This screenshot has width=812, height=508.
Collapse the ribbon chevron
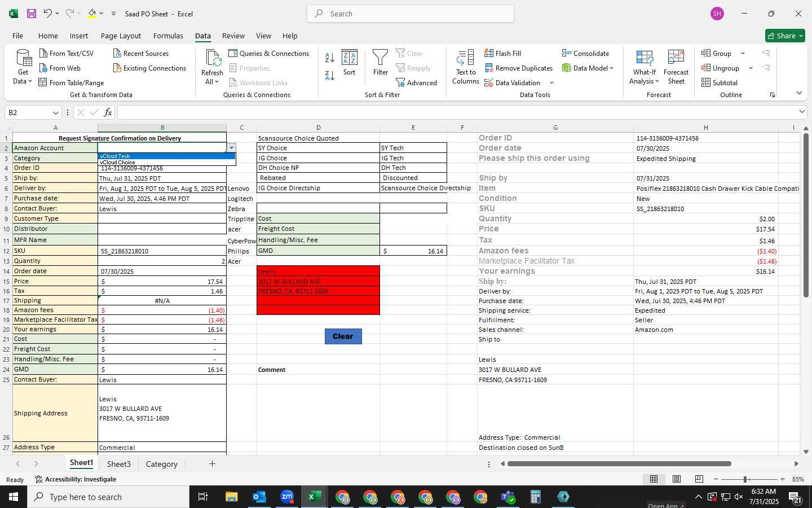[799, 93]
